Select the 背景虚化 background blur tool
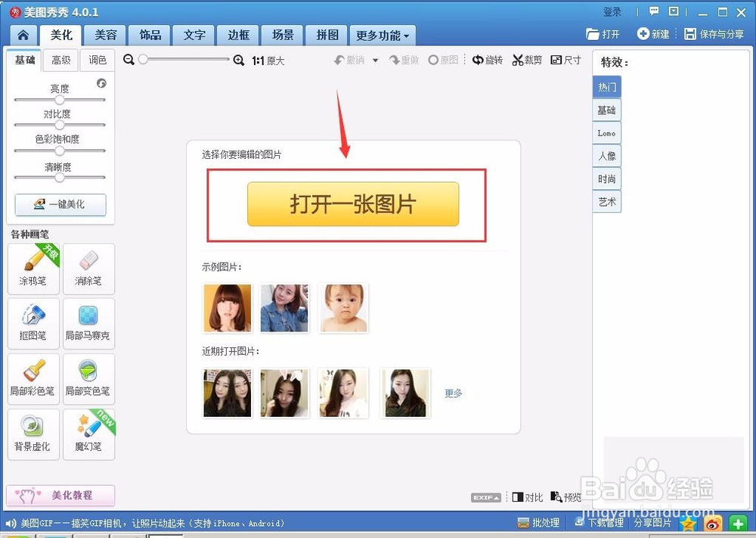 33,434
